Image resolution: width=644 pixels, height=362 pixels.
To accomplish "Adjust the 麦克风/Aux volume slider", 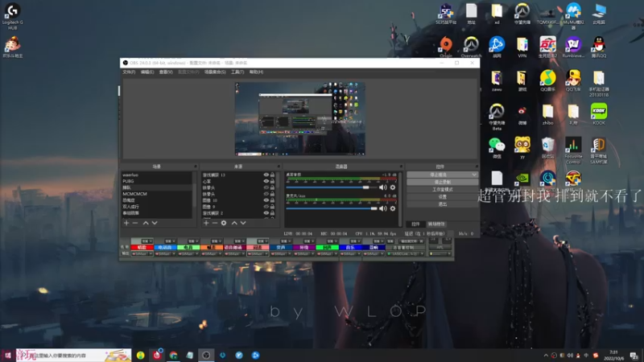I will pos(332,208).
